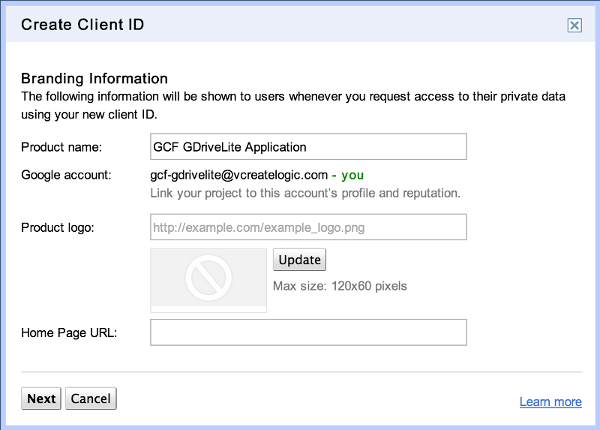Focus the Product logo URL field

pos(308,227)
